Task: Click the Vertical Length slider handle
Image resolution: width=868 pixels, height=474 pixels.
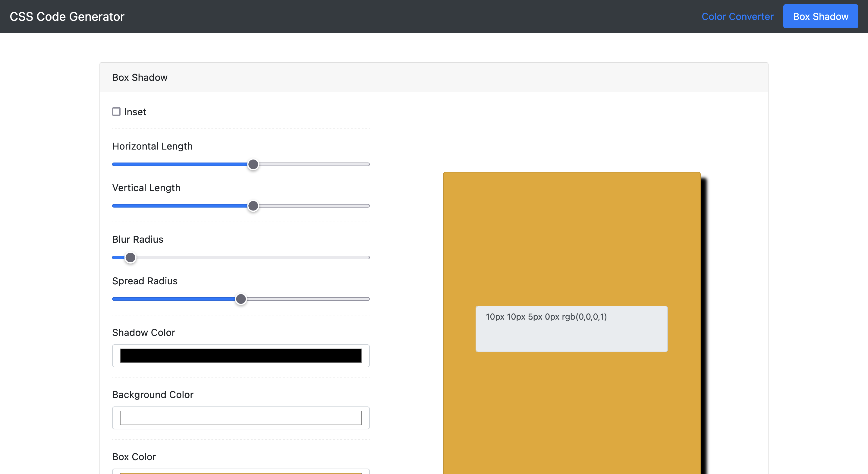Action: tap(253, 206)
